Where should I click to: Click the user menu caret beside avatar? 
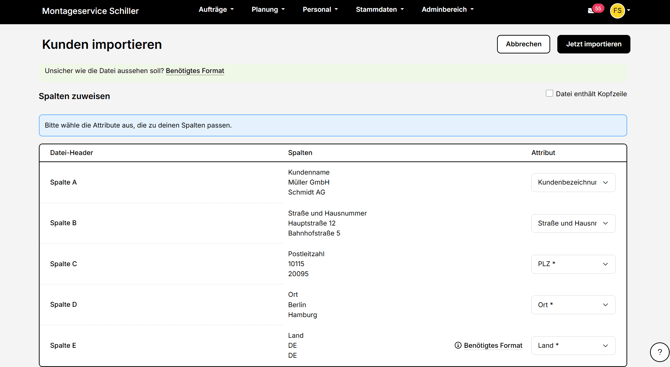[629, 10]
